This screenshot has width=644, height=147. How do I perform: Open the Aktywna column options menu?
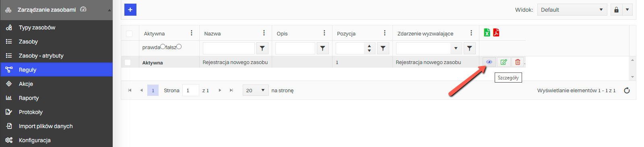click(192, 33)
